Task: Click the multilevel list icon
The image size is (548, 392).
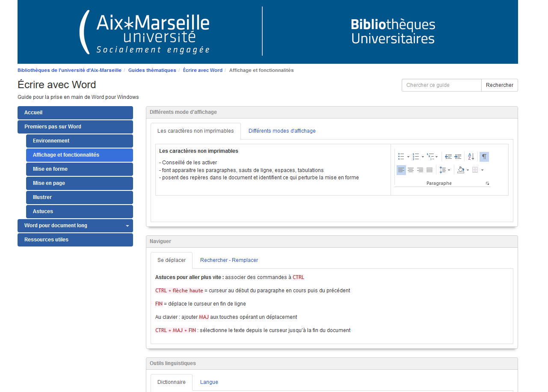Action: (430, 157)
